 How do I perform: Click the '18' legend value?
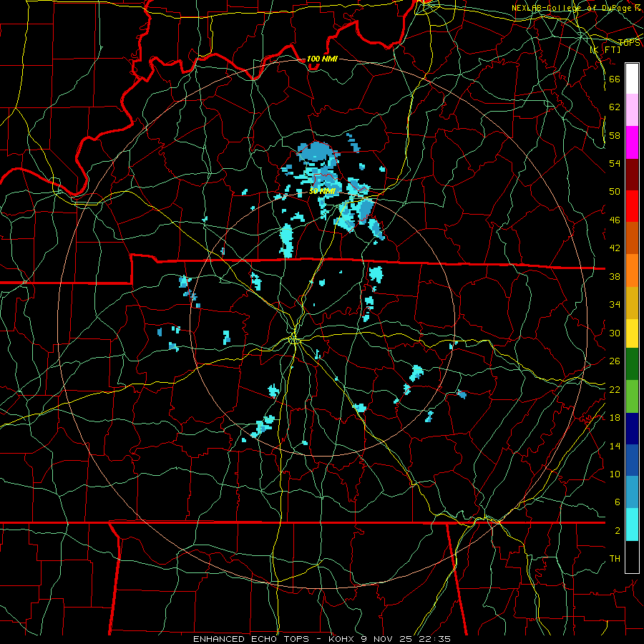pyautogui.click(x=615, y=418)
